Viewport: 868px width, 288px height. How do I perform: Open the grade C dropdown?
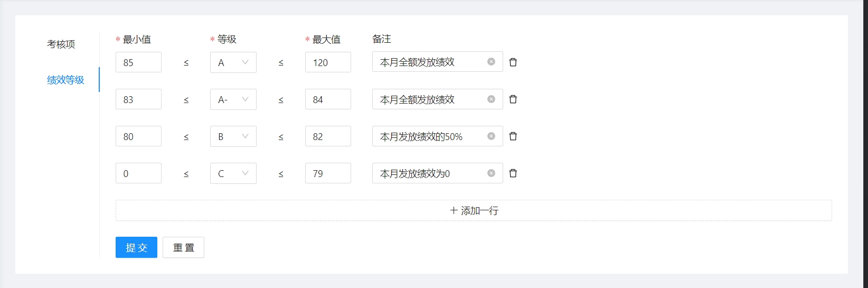point(233,173)
